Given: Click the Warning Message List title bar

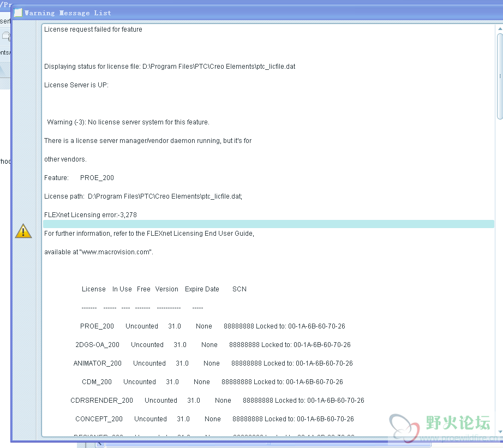Looking at the screenshot, I should [x=256, y=13].
